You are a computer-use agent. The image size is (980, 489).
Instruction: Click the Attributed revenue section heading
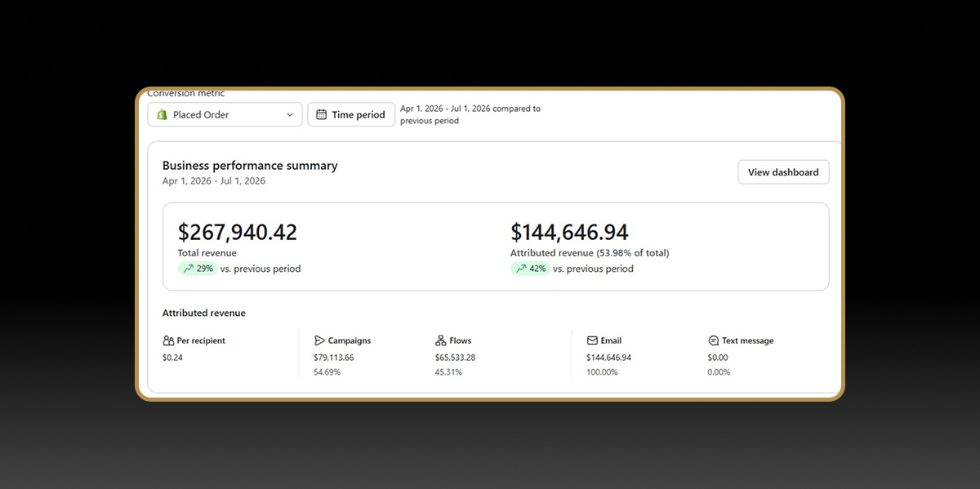pos(204,313)
